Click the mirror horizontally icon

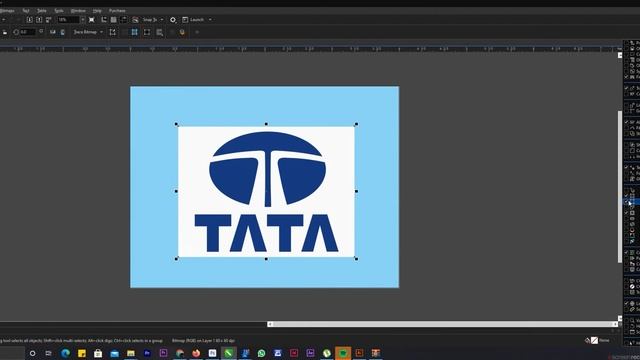(53, 32)
